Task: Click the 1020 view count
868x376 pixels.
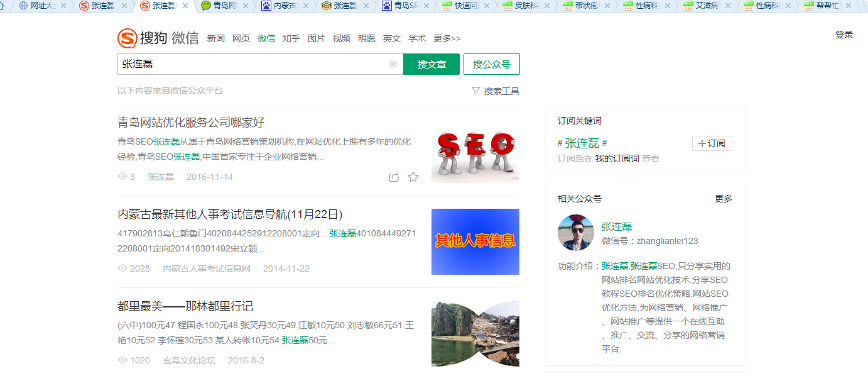Action: pyautogui.click(x=140, y=360)
